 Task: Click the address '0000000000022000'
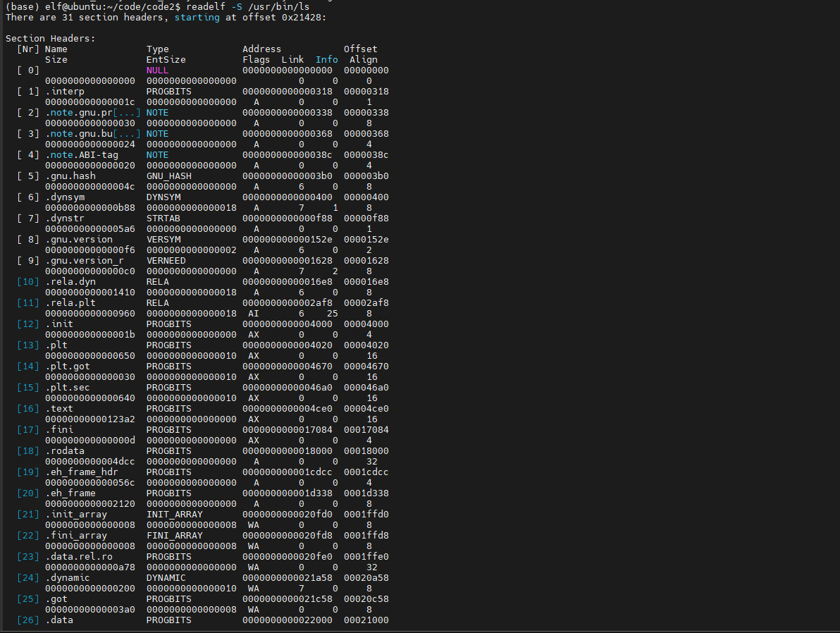tap(287, 620)
